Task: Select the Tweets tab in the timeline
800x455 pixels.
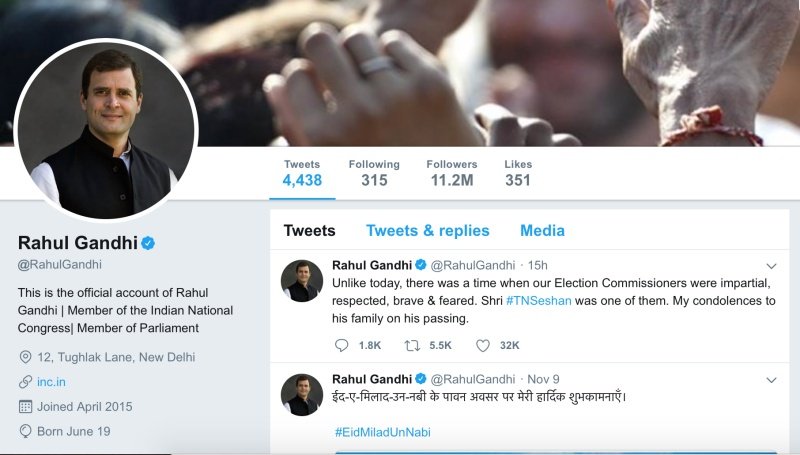Action: (309, 231)
